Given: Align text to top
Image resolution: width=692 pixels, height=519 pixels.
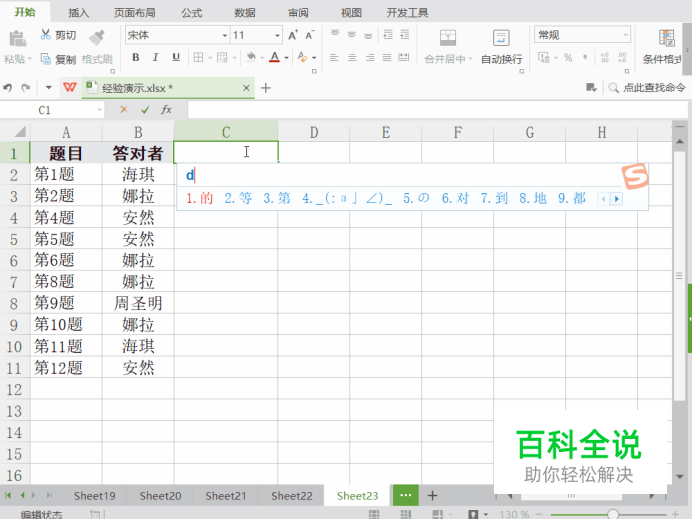Looking at the screenshot, I should tap(335, 34).
